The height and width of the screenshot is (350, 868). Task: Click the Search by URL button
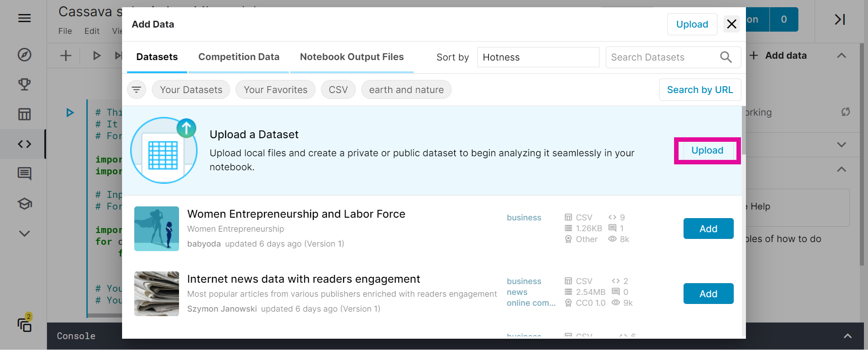coord(700,89)
